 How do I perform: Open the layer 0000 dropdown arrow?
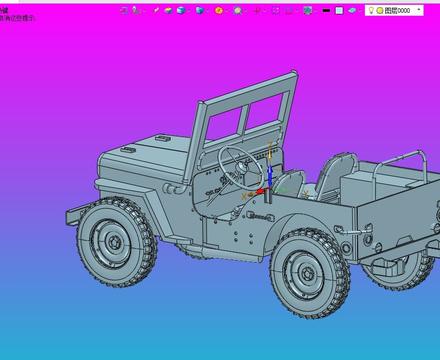point(419,10)
